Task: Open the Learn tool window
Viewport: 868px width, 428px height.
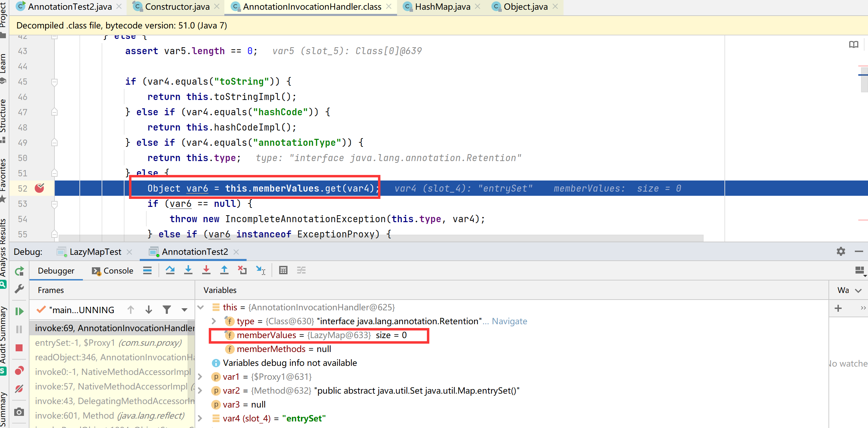Action: pyautogui.click(x=3, y=68)
